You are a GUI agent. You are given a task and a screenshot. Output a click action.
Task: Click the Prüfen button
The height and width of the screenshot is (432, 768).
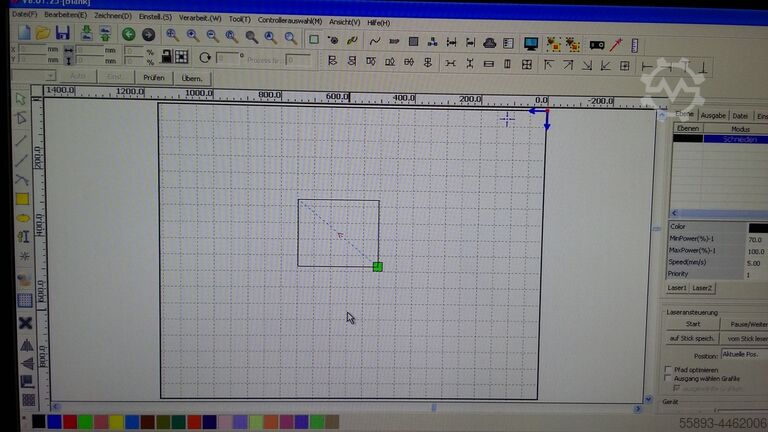153,77
